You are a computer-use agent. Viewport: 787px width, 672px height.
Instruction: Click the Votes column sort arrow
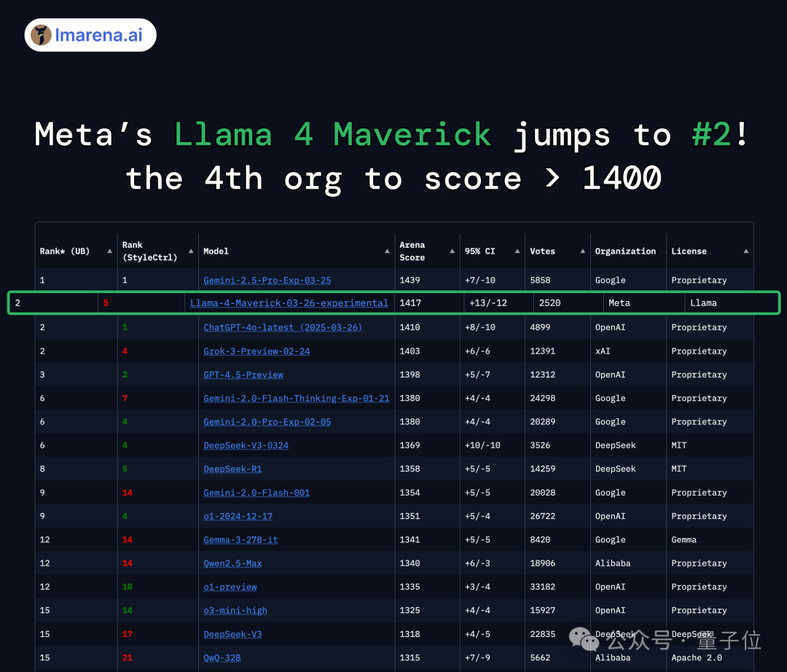(582, 251)
